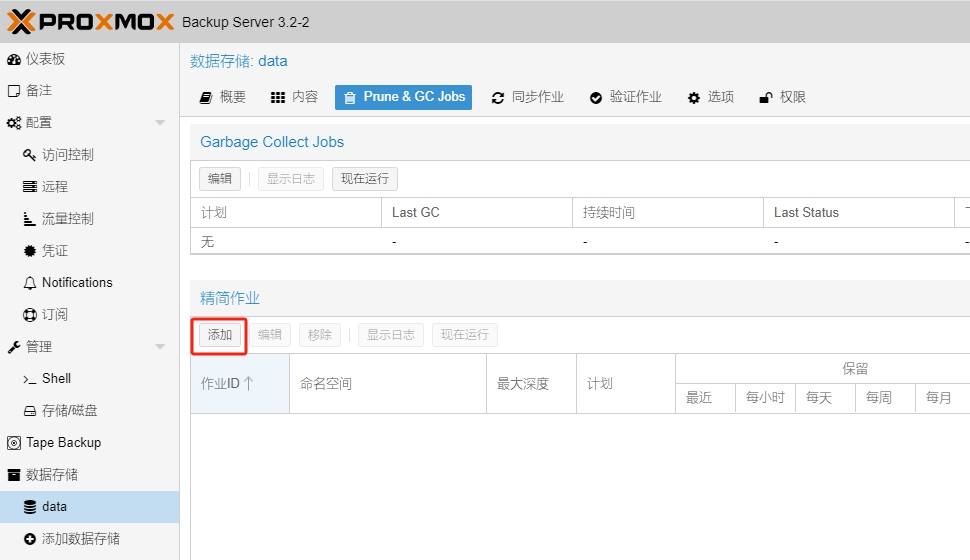The image size is (970, 560).
Task: Switch to the 概要 tab
Action: tap(222, 97)
